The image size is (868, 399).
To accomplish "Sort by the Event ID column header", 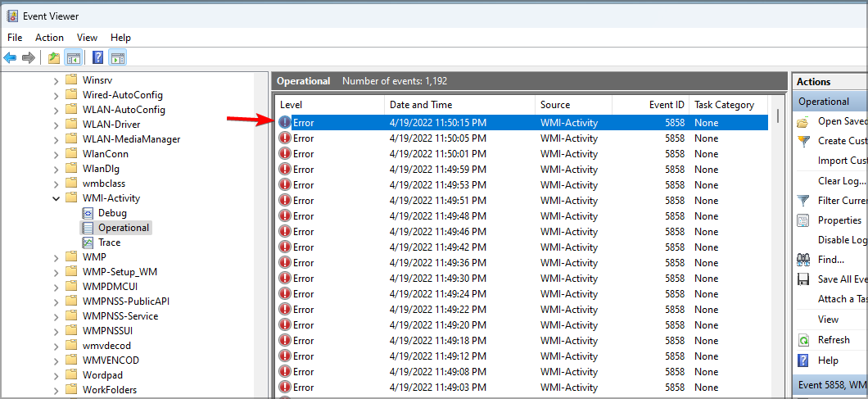I will 650,105.
